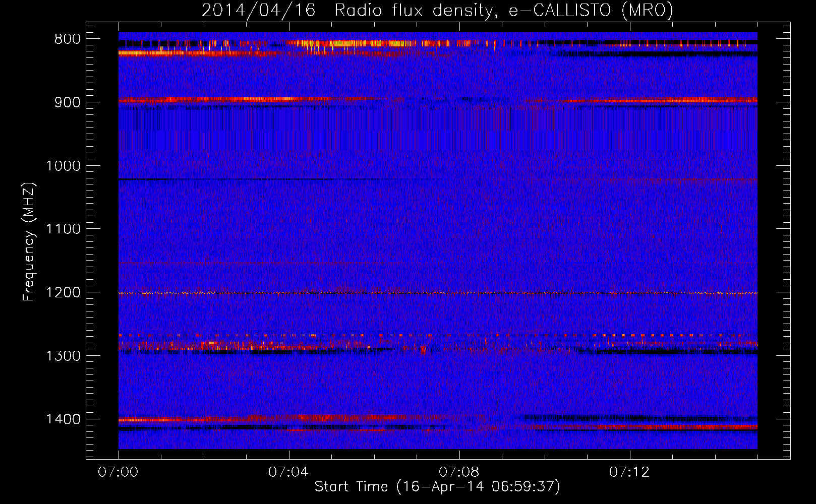
Task: Click the '1400' frequency axis label
Action: point(63,419)
